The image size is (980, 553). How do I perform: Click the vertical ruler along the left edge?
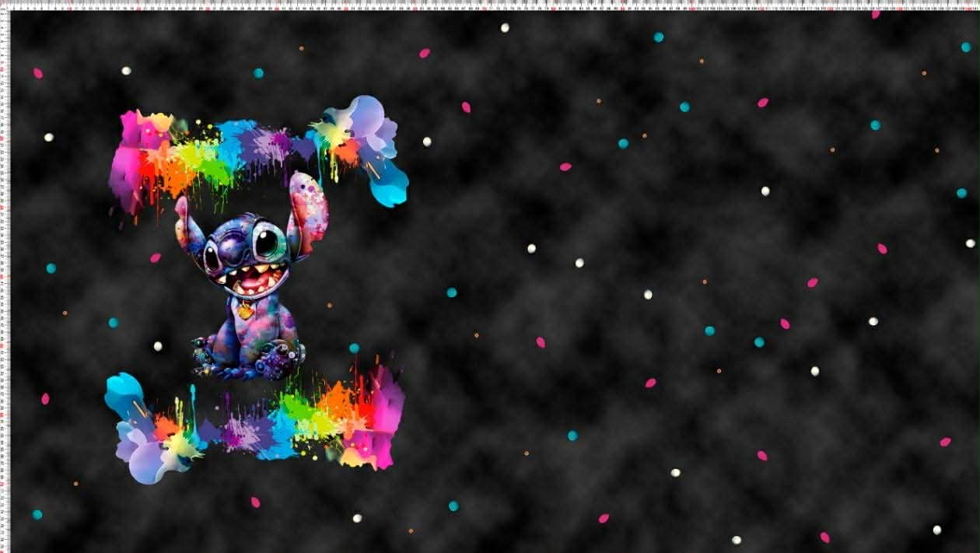5,280
